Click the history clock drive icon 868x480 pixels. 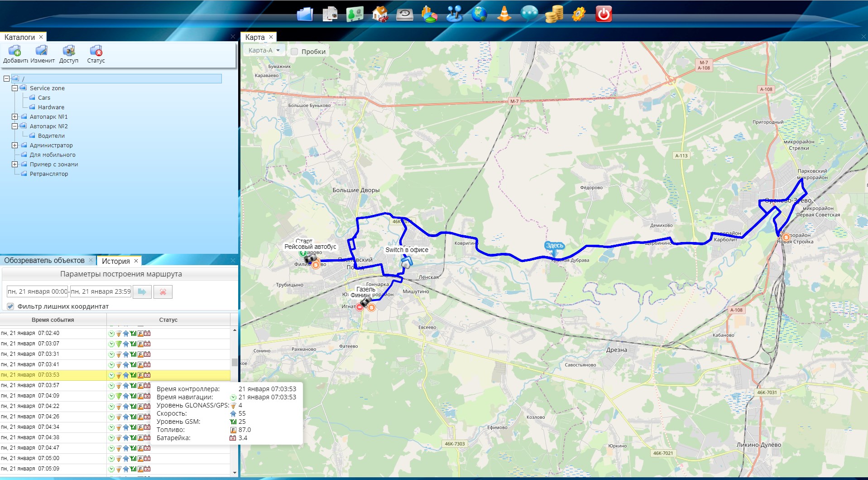[x=404, y=14]
